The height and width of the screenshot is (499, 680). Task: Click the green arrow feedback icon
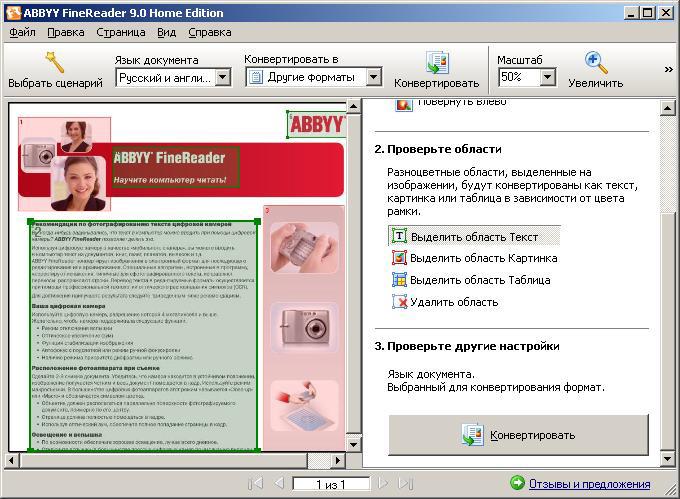517,483
